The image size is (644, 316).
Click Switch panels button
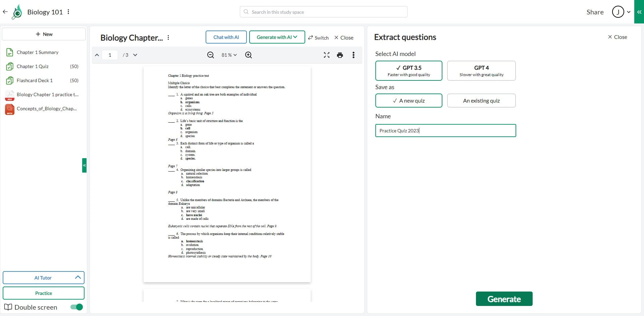(318, 38)
